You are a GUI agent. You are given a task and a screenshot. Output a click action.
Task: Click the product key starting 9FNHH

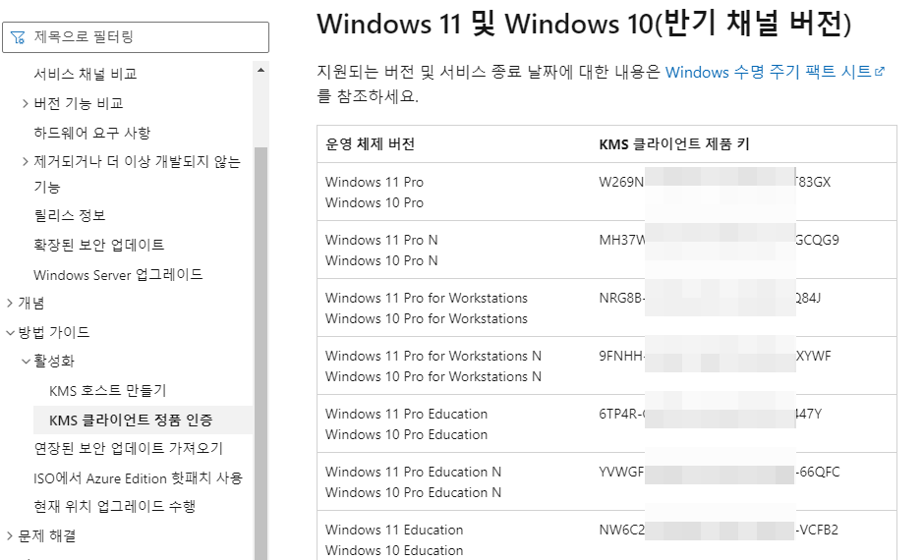click(x=716, y=357)
